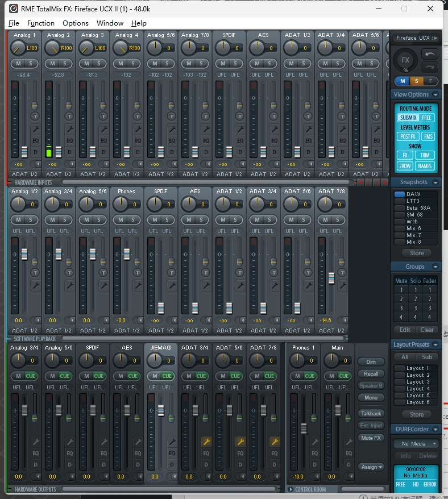Click Trim (T) on Phones playback channel
The width and height of the screenshot is (448, 499).
pos(138,273)
